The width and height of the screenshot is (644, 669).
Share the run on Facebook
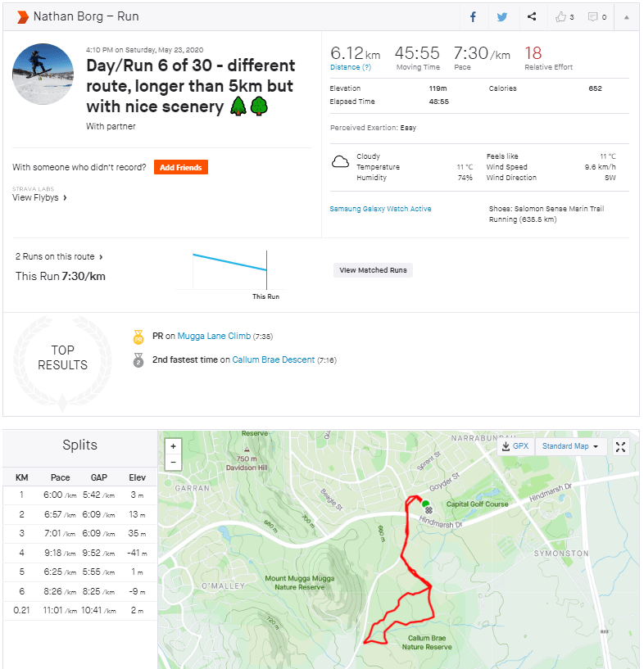coord(473,16)
